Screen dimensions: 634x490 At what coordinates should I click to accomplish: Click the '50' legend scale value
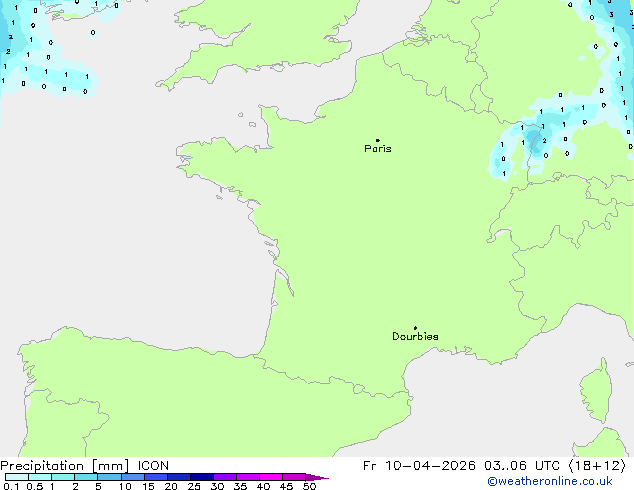coord(309,486)
